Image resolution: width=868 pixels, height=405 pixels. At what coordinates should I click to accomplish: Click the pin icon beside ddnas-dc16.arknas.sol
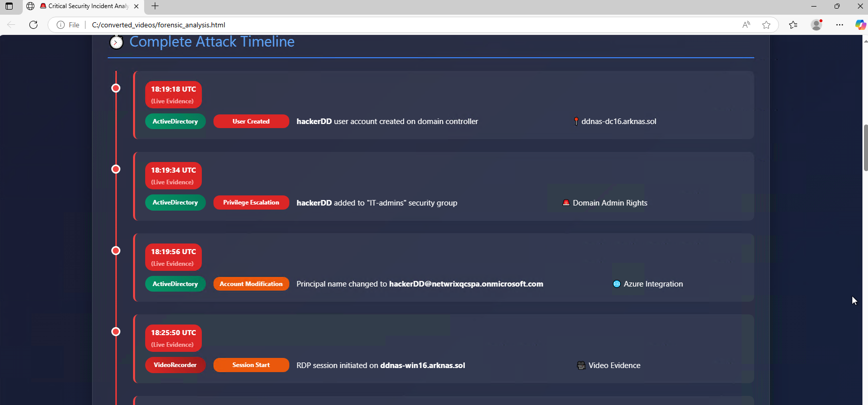(x=576, y=121)
